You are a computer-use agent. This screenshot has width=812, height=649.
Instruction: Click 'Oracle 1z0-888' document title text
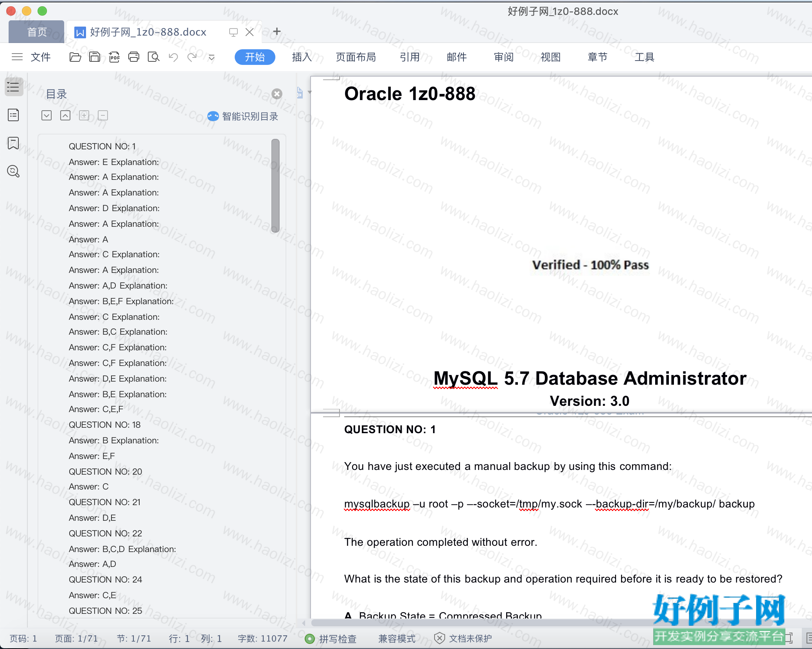coord(410,94)
